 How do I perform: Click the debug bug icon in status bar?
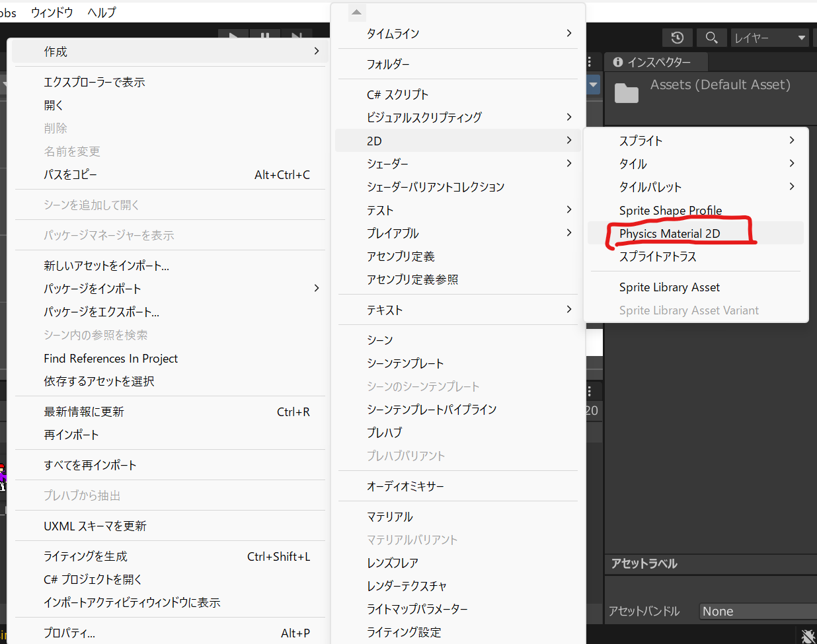point(808,636)
